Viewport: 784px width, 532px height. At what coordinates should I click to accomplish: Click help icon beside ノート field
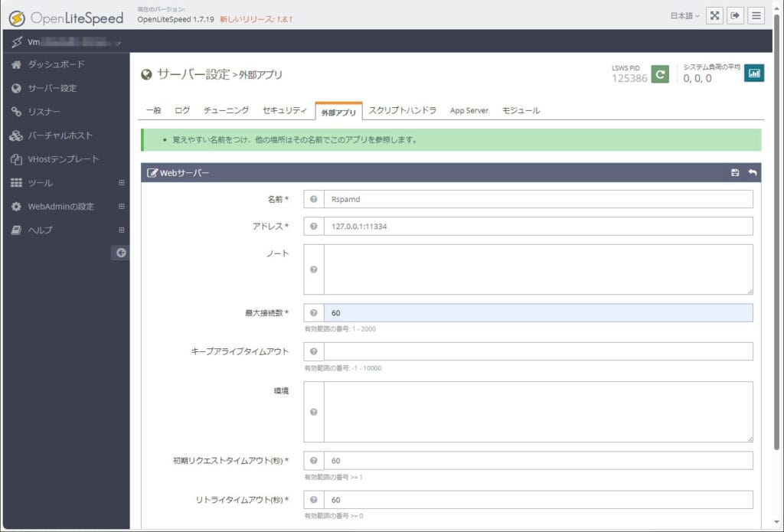pos(313,269)
